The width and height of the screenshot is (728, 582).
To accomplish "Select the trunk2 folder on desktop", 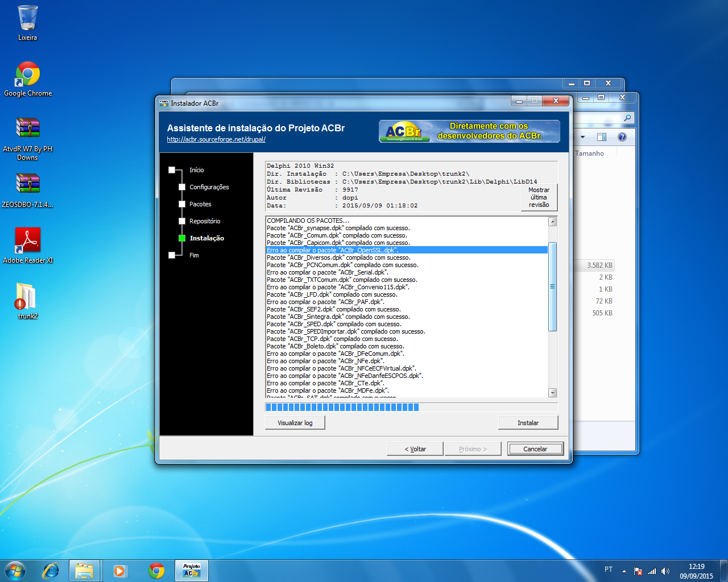I will point(27,301).
